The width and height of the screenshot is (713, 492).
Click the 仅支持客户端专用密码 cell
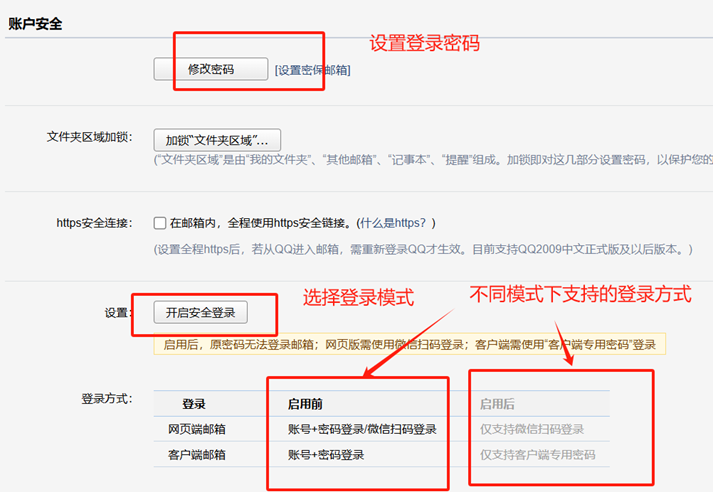pyautogui.click(x=538, y=454)
